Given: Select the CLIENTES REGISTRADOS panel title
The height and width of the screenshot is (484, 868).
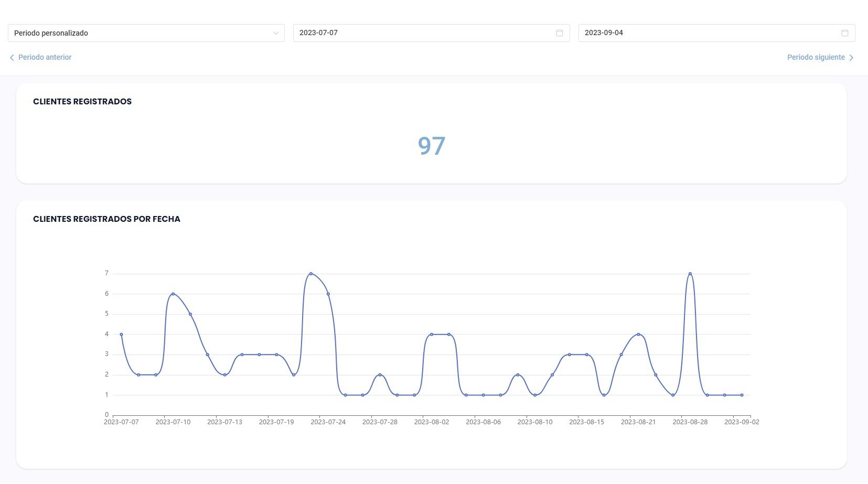Looking at the screenshot, I should coord(82,102).
